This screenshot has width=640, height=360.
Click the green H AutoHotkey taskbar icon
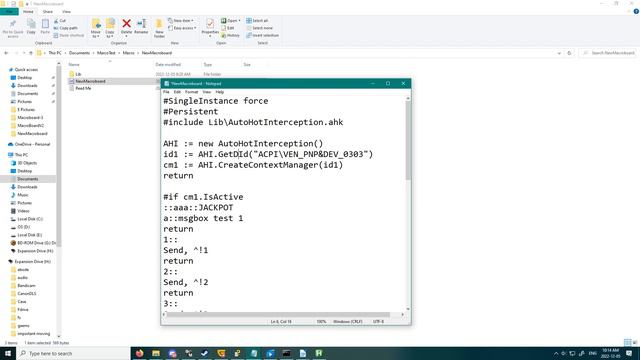point(319,353)
